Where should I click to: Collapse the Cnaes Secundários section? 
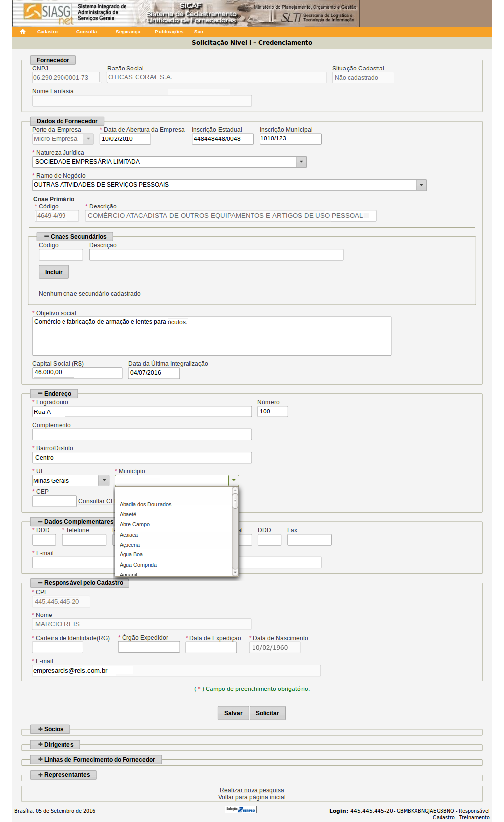(x=75, y=237)
